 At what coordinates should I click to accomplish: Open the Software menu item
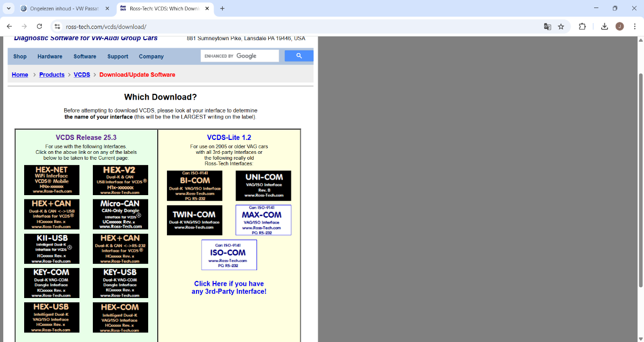[x=85, y=56]
